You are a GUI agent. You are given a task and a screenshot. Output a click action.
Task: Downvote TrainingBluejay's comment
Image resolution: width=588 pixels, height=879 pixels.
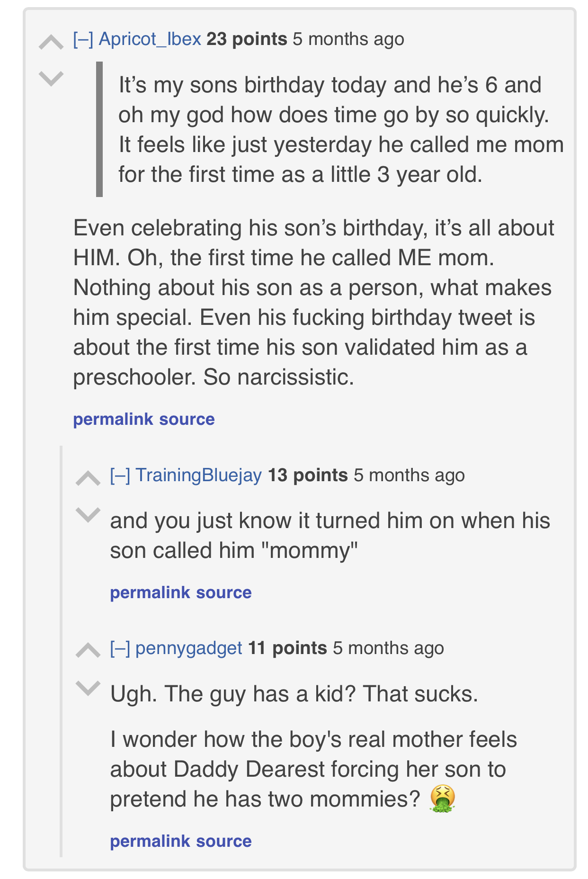pos(88,514)
